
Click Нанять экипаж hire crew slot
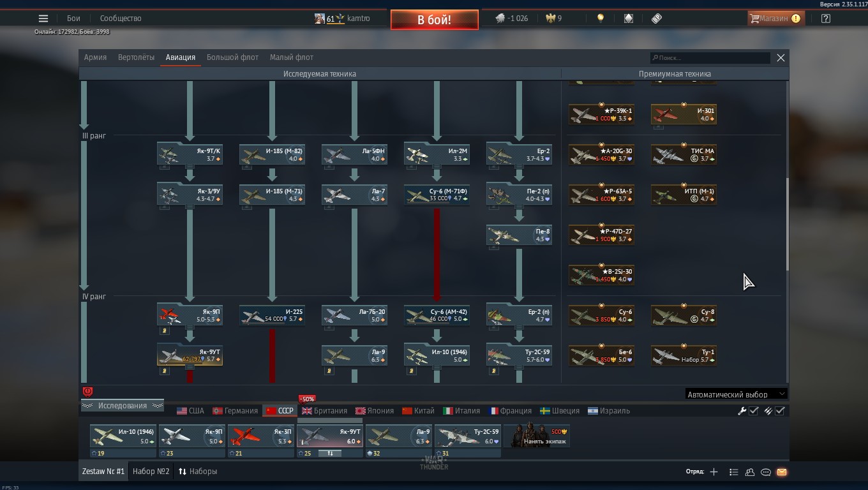[537, 436]
